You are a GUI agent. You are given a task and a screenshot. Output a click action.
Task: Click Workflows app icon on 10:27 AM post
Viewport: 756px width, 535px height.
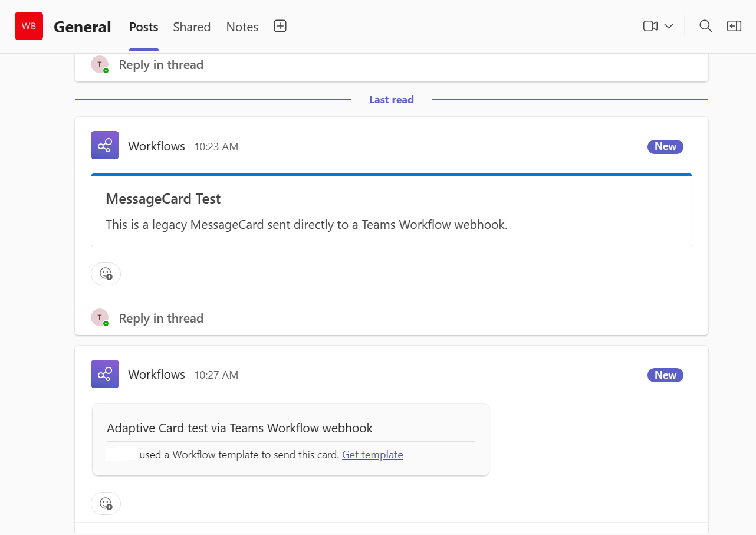(x=105, y=374)
